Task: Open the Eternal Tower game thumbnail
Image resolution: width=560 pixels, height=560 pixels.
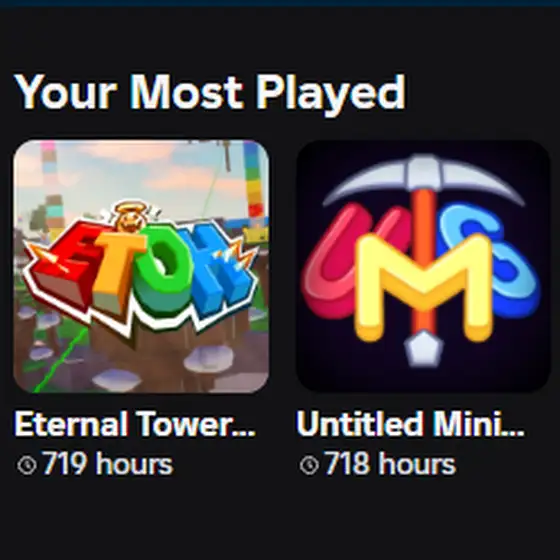Action: pos(141,266)
